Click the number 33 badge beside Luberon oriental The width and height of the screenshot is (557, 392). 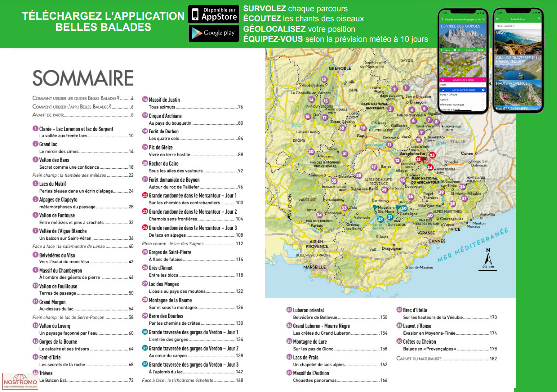tap(289, 310)
